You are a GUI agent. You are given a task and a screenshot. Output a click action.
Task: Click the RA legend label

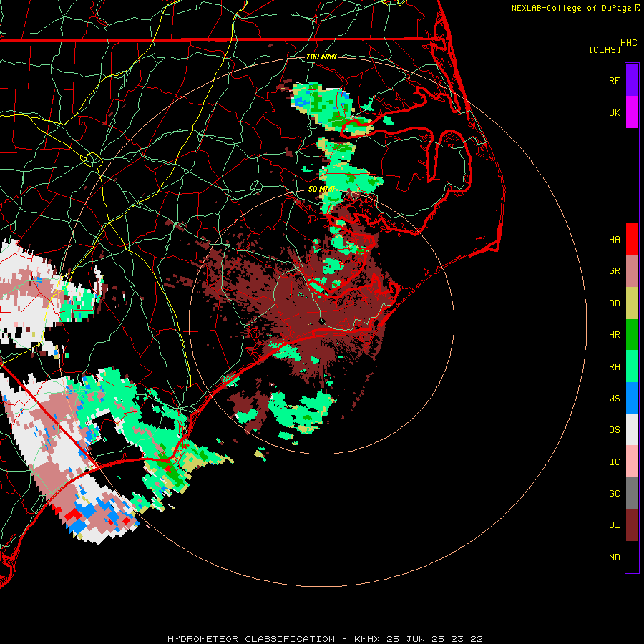point(614,367)
